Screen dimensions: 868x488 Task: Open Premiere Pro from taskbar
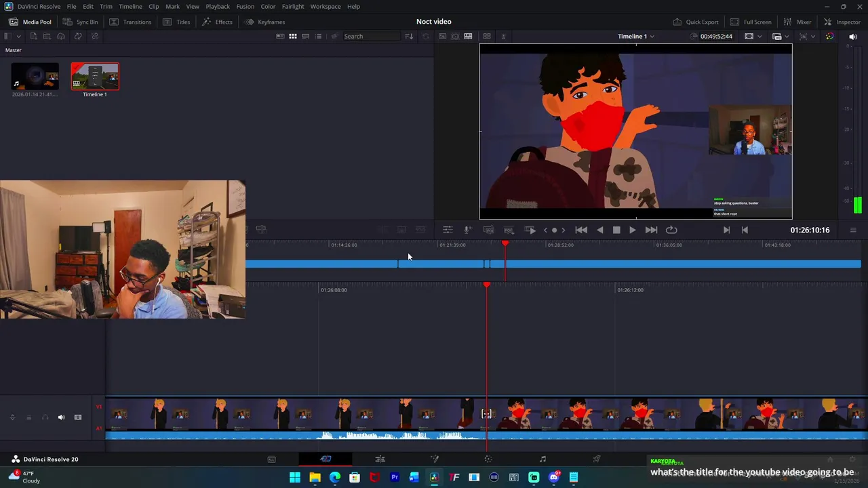coord(395,477)
